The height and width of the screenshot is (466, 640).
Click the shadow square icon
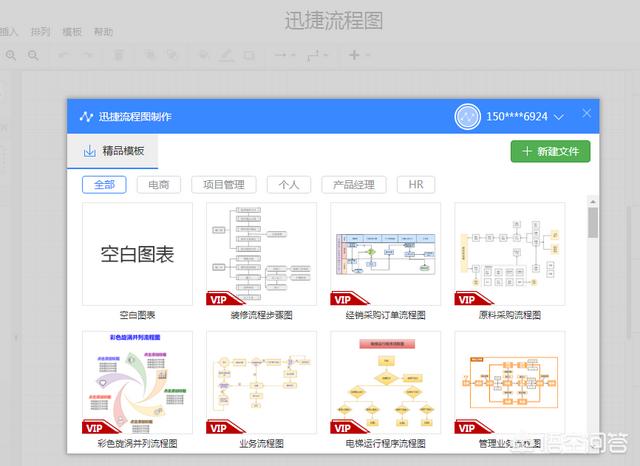tap(249, 55)
